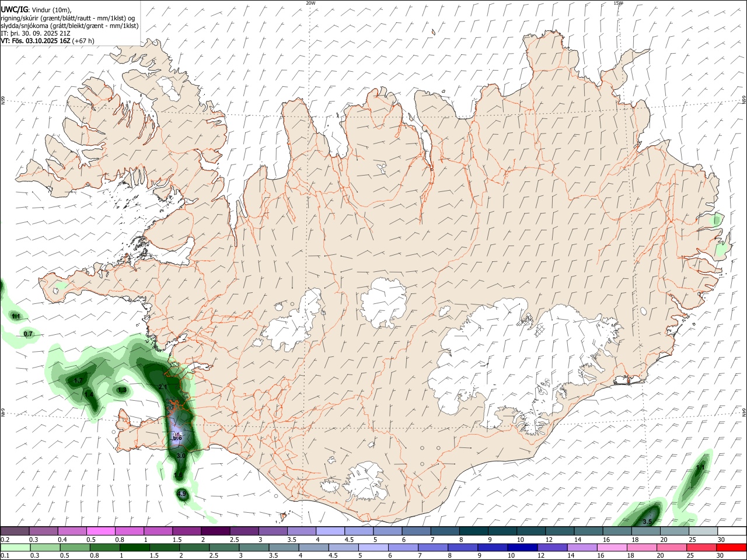Pick the bright red 30 rain scale swatch

[731, 547]
